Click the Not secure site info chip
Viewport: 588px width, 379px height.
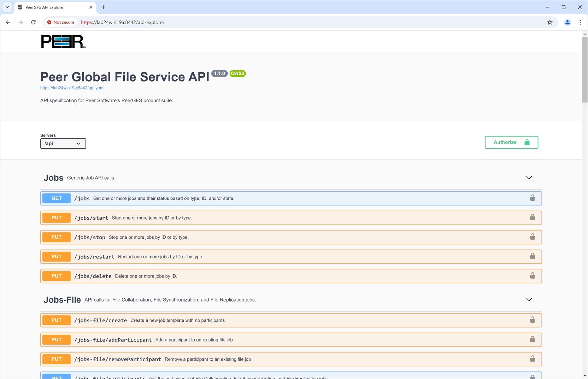pyautogui.click(x=61, y=22)
